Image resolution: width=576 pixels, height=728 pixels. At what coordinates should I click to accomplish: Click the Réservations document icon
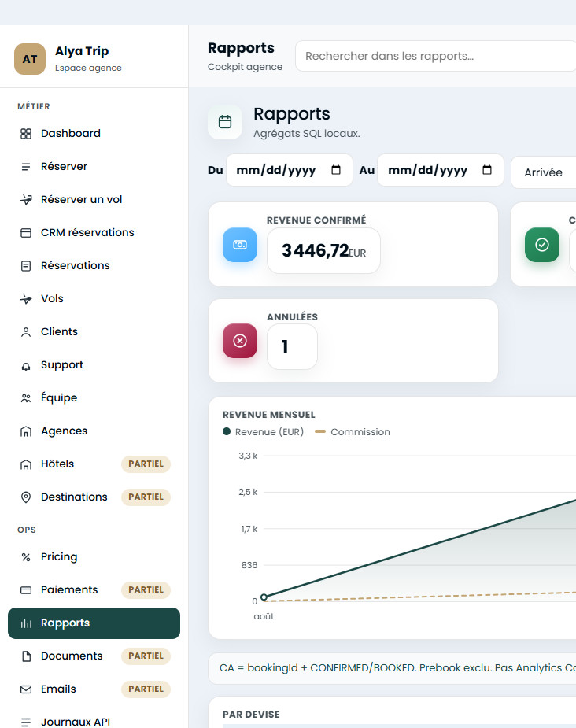pos(26,265)
